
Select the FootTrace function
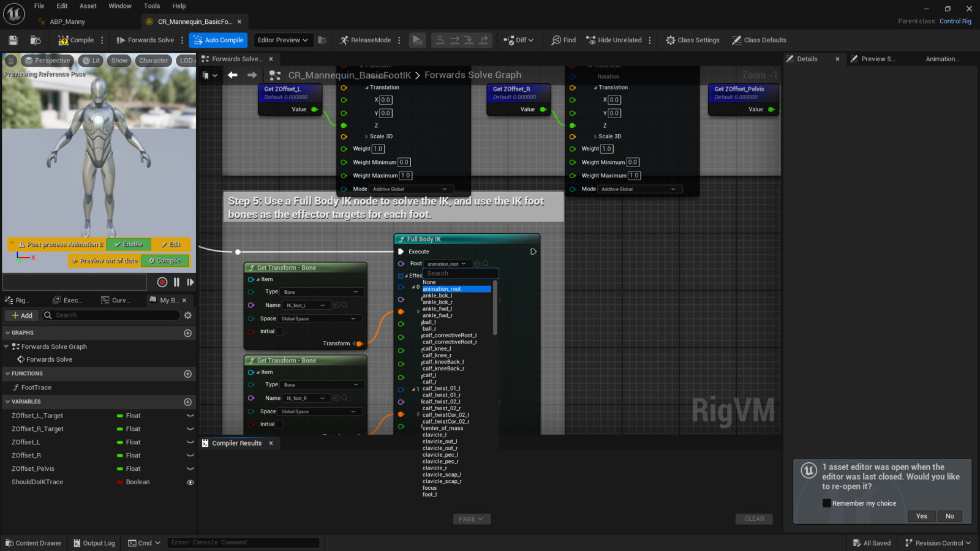36,388
